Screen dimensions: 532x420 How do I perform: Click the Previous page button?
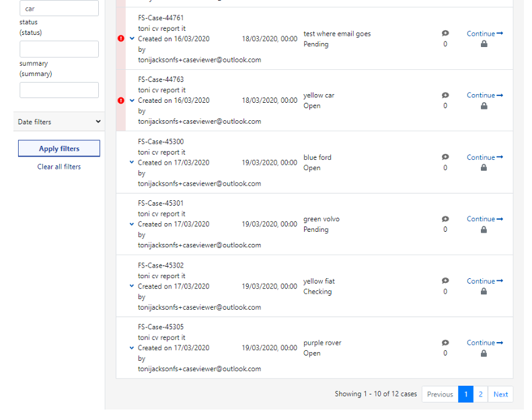point(440,394)
